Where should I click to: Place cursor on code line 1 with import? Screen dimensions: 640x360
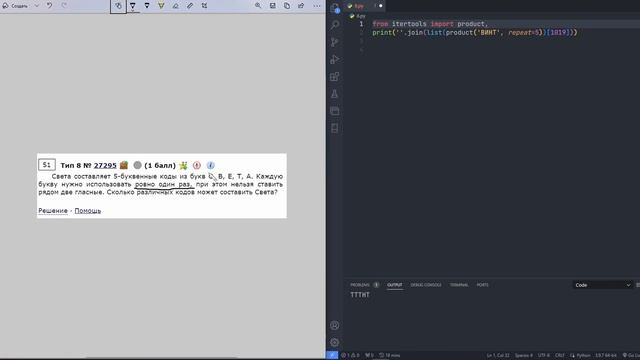[430, 24]
